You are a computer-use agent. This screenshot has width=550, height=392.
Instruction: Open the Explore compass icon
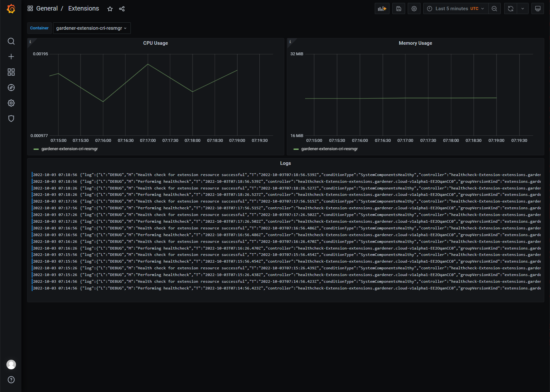pyautogui.click(x=11, y=88)
